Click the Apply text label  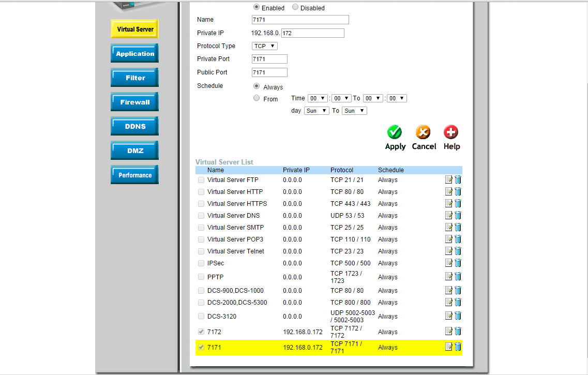395,146
